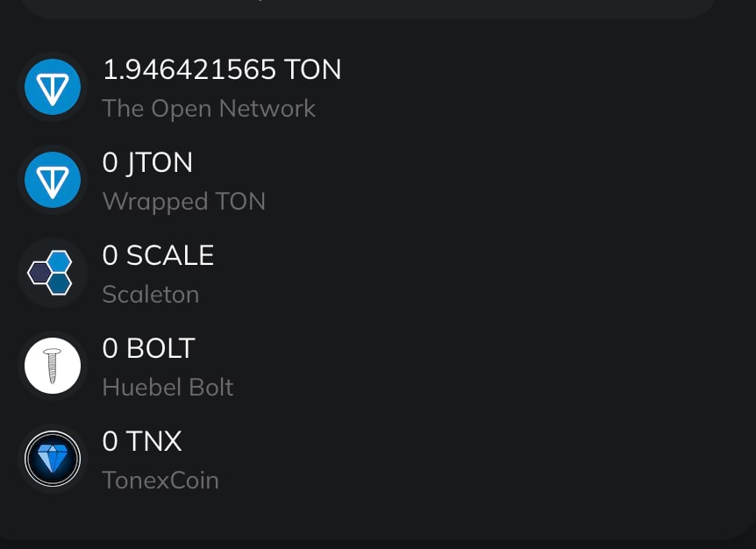Tap the BOLT ticker text
756x549 pixels.
(x=160, y=349)
